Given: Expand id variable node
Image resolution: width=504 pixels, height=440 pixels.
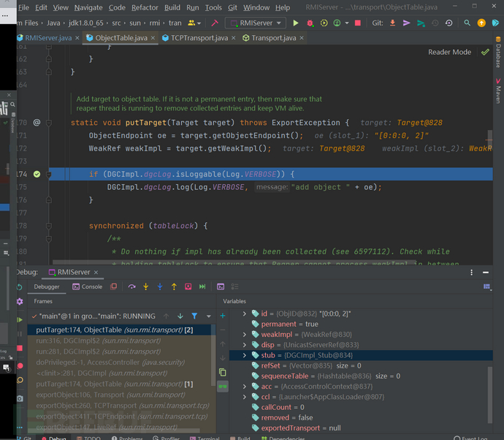Looking at the screenshot, I should (x=245, y=314).
